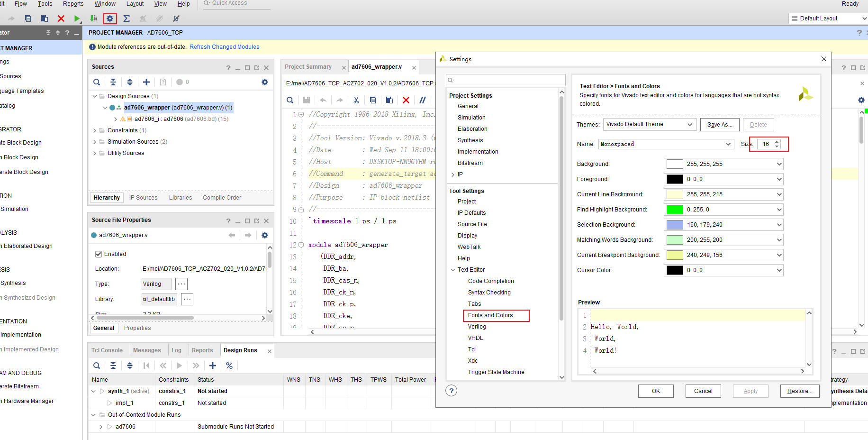Browse file Type with ellipsis button

pos(181,284)
